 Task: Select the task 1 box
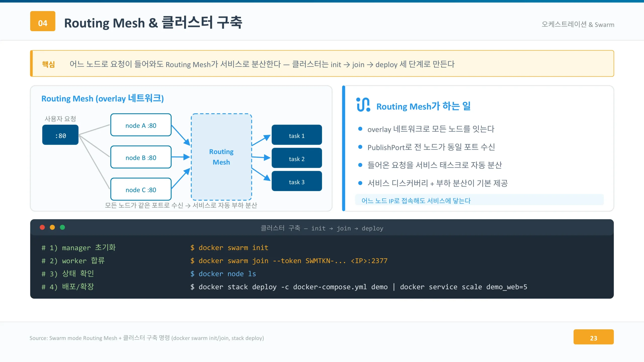tap(297, 135)
